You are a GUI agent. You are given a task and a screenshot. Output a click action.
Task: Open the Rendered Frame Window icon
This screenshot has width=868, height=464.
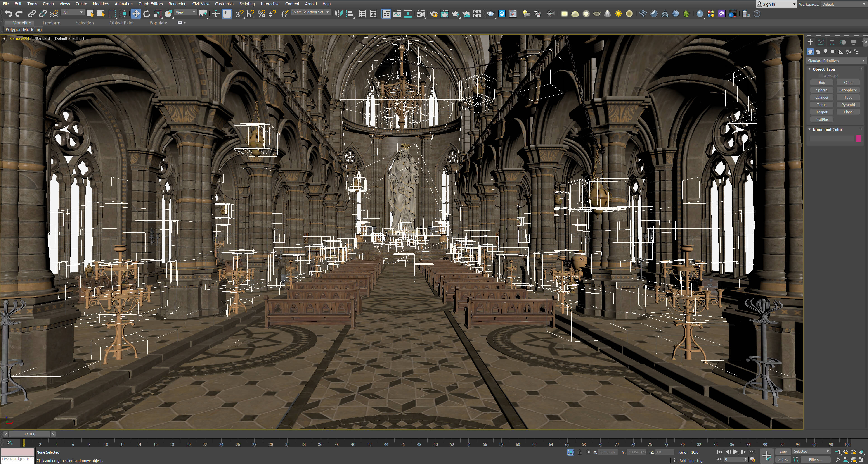[x=445, y=14]
